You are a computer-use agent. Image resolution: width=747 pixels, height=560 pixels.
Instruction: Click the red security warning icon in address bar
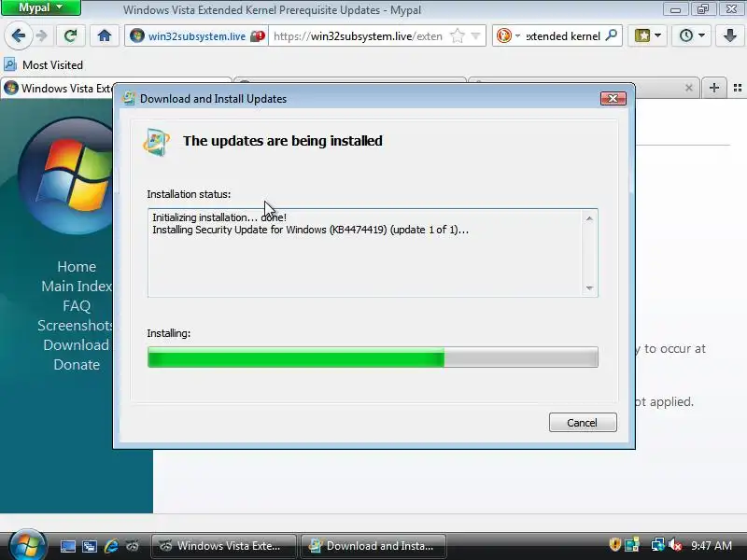pyautogui.click(x=258, y=36)
